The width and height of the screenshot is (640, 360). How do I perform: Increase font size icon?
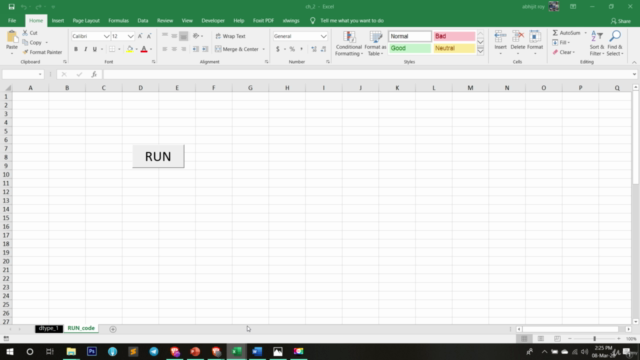pos(140,36)
